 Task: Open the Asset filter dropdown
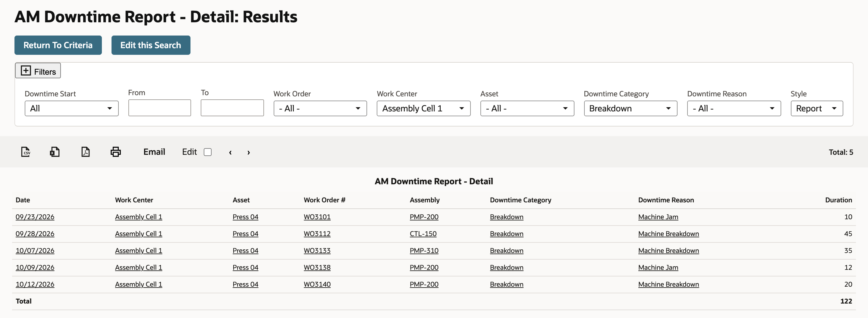pyautogui.click(x=527, y=108)
